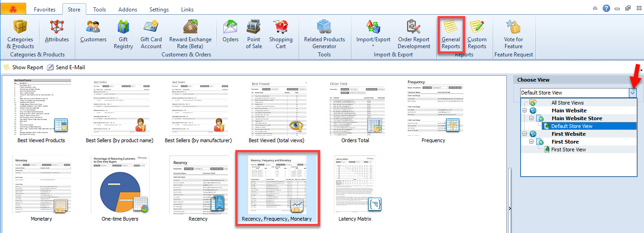Switch to the Store tab
The width and height of the screenshot is (644, 233).
click(74, 9)
